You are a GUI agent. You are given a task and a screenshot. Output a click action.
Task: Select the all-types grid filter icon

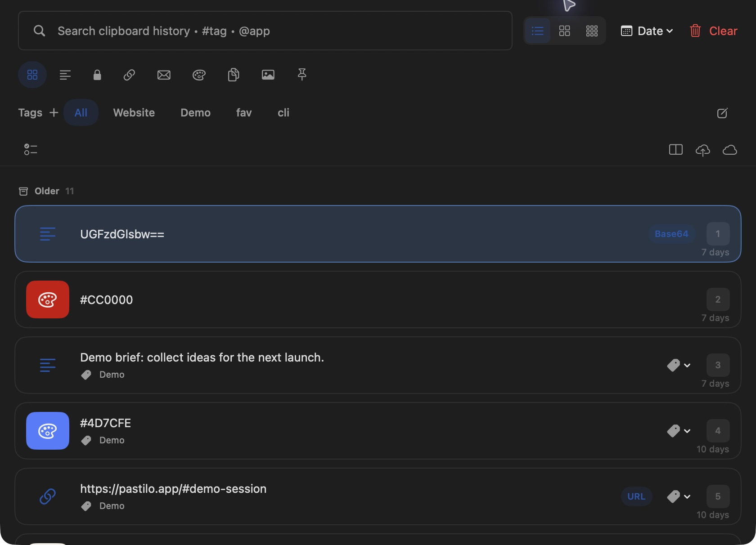(32, 75)
